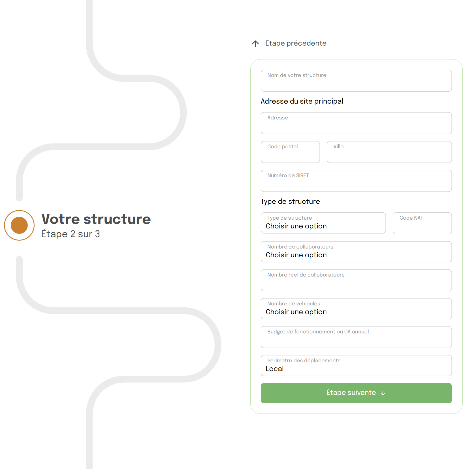Screen dimensions: 476x469
Task: Focus the Numéro de SIRET field
Action: click(x=356, y=181)
